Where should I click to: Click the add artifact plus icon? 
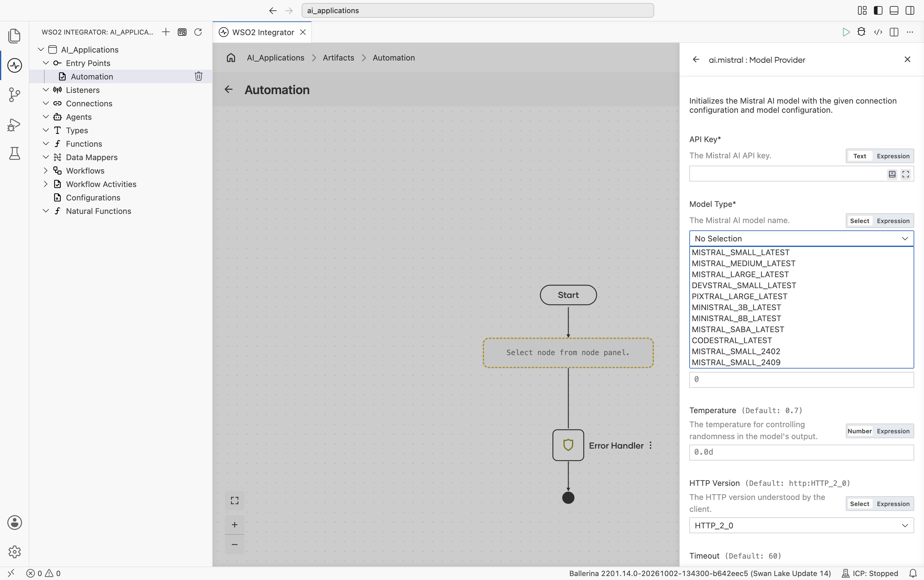coord(166,32)
